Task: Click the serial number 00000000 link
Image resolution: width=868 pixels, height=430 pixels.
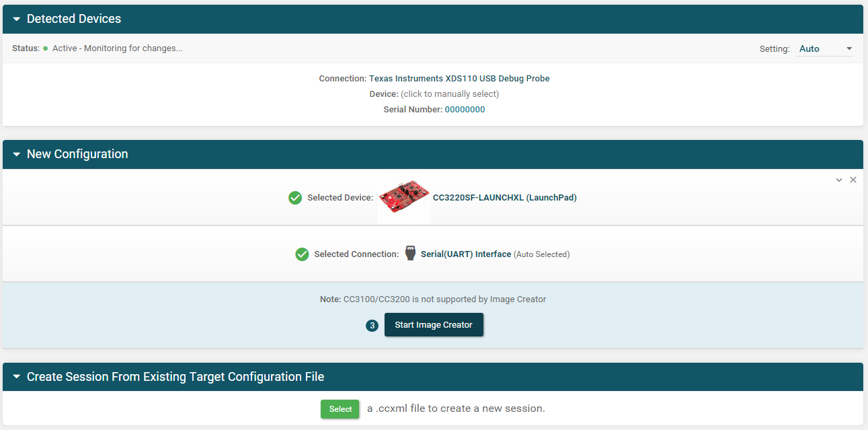Action: [465, 110]
